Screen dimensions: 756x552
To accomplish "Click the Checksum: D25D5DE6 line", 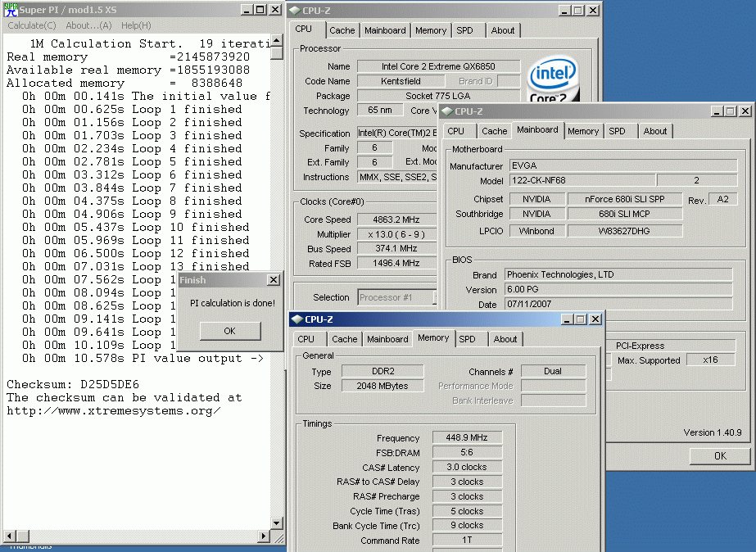I will pos(73,385).
